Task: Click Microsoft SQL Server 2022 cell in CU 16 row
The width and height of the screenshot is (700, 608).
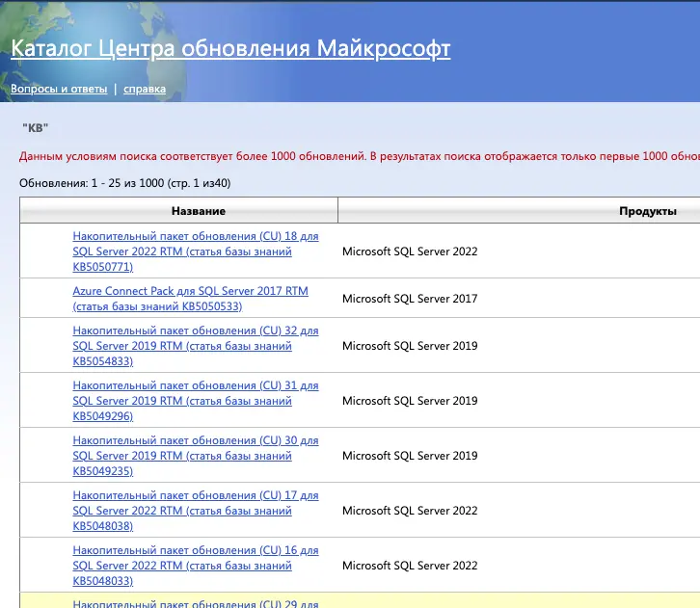Action: (x=410, y=566)
